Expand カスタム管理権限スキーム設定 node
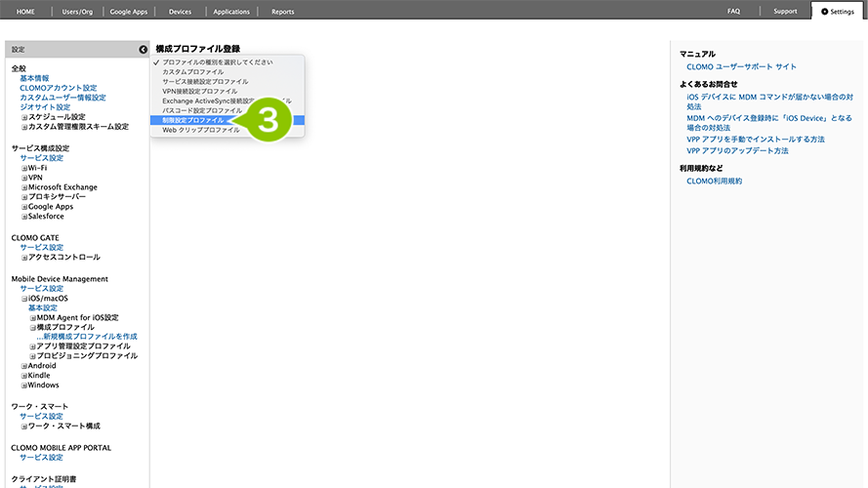 tap(24, 127)
